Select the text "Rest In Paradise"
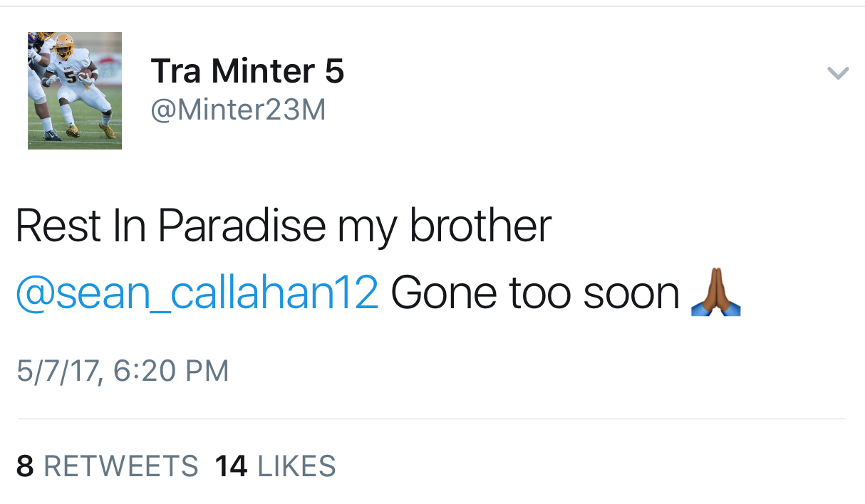Screen dimensions: 865x504 click(171, 226)
